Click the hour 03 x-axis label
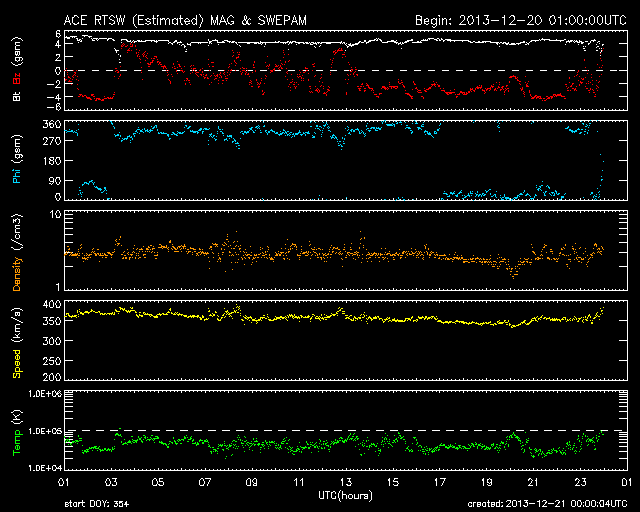This screenshot has width=640, height=512. point(111,483)
